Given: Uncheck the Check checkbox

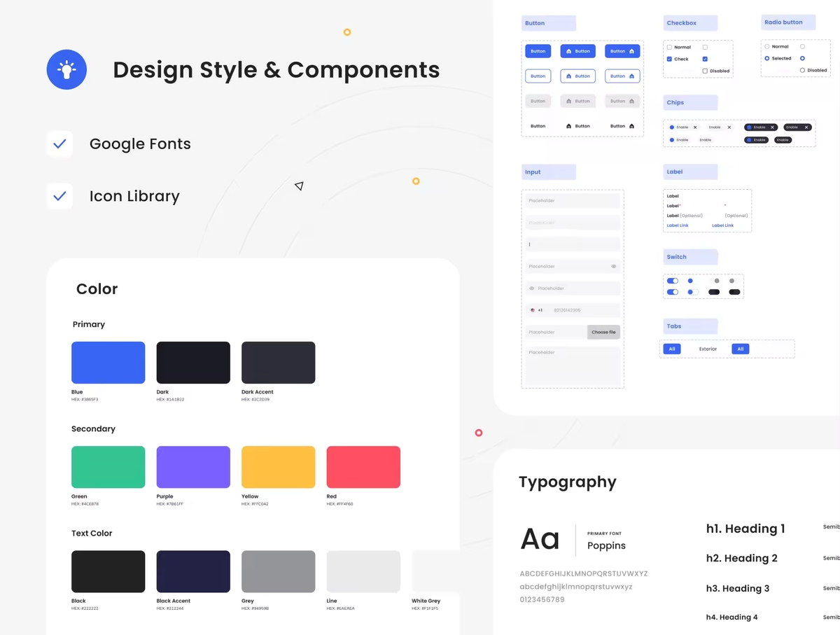Looking at the screenshot, I should coord(669,59).
